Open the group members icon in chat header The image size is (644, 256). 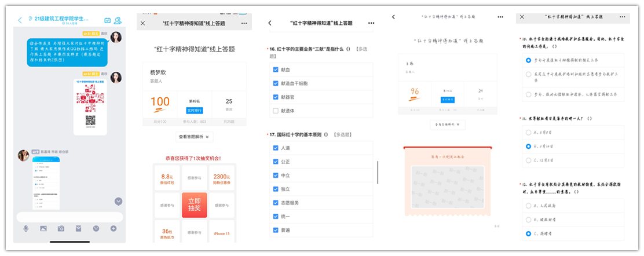(x=118, y=20)
